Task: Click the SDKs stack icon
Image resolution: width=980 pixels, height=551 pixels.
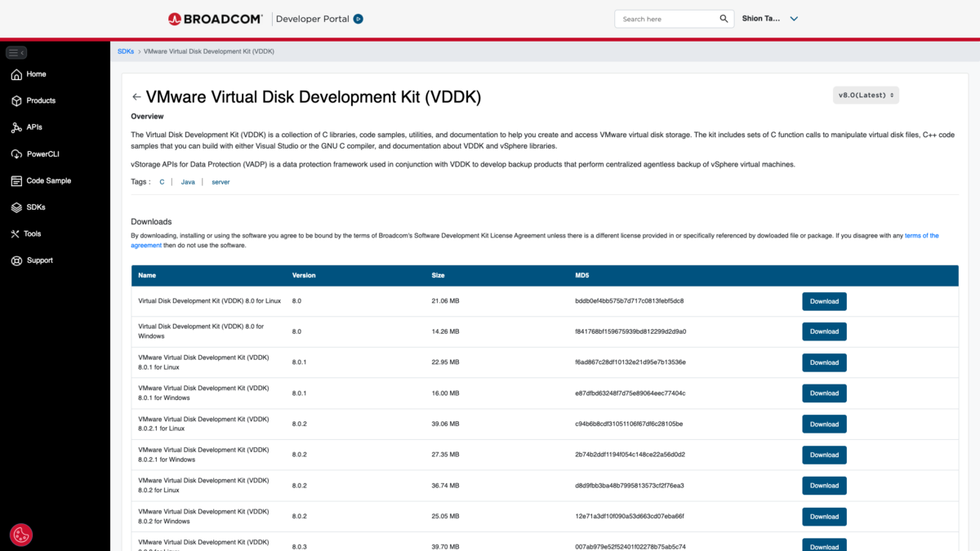Action: click(x=16, y=207)
